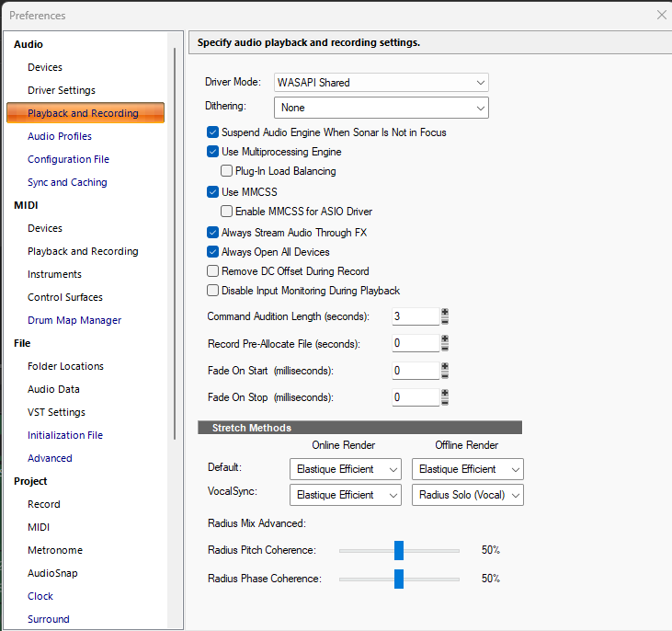Check Remove DC Offset During Record

(213, 271)
